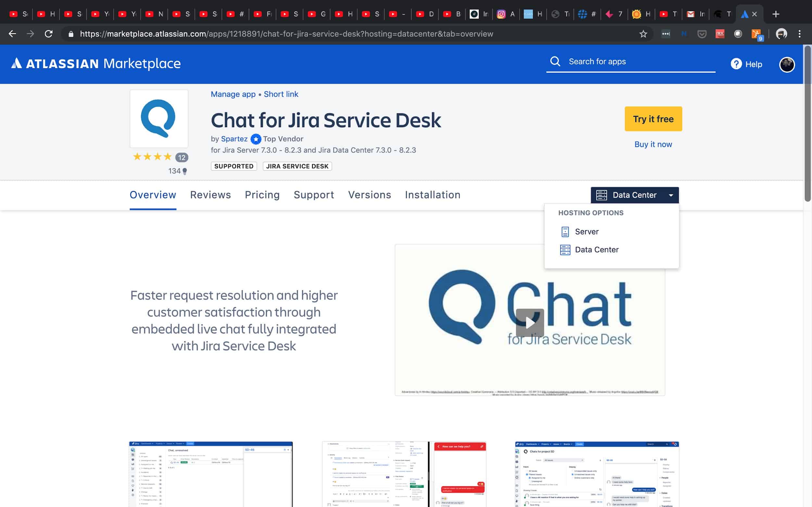Switch to the Pricing tab
This screenshot has width=812, height=507.
262,195
